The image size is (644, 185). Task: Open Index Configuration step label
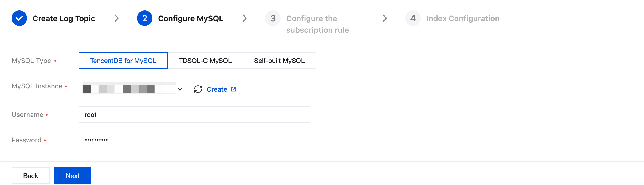tap(463, 18)
